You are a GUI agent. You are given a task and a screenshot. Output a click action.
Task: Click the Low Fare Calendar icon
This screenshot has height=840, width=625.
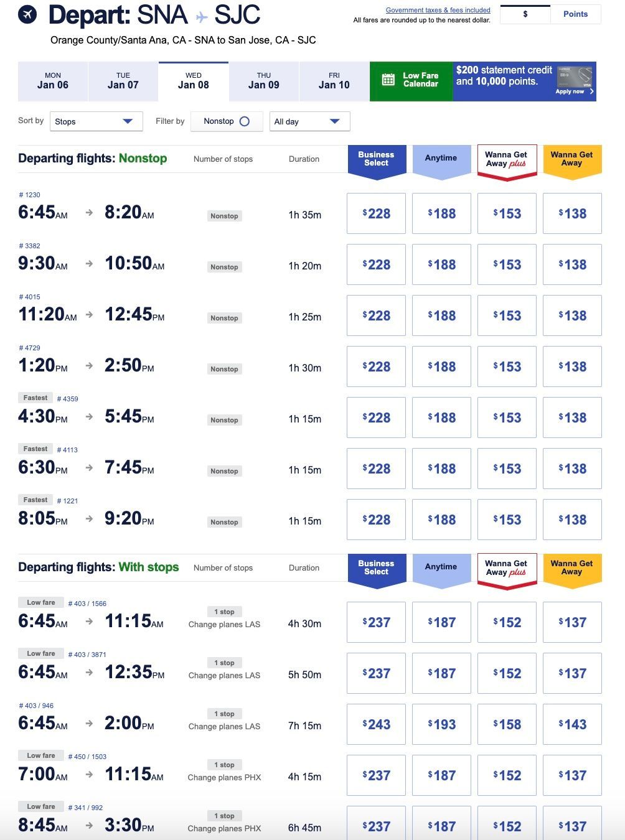click(388, 80)
